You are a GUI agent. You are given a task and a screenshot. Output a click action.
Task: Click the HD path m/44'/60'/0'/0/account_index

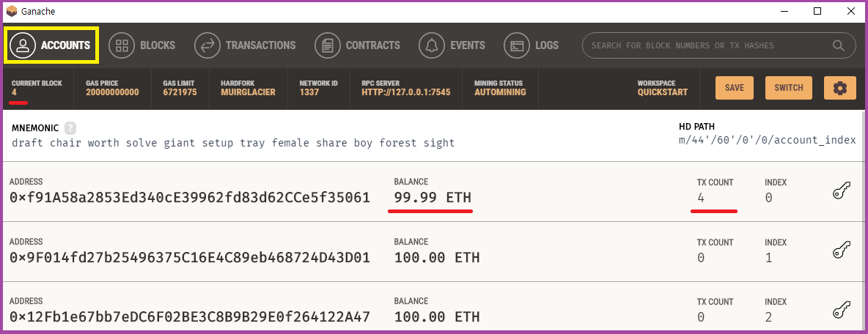[768, 140]
